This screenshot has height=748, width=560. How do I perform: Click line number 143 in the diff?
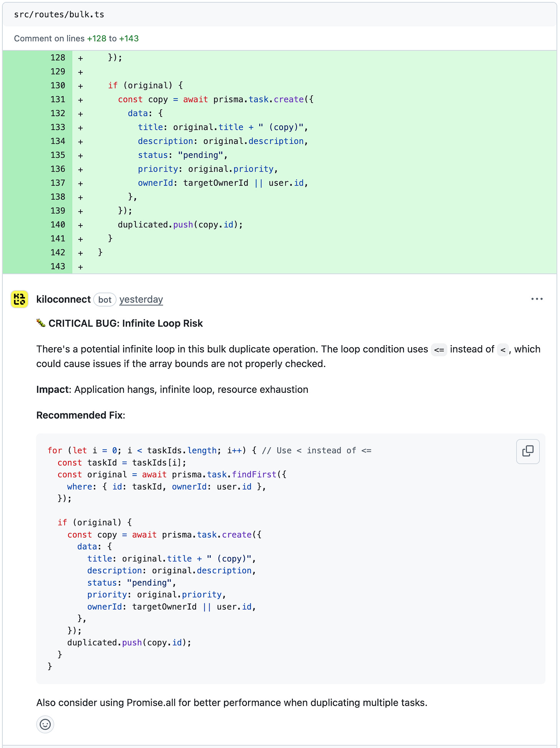[x=58, y=266]
